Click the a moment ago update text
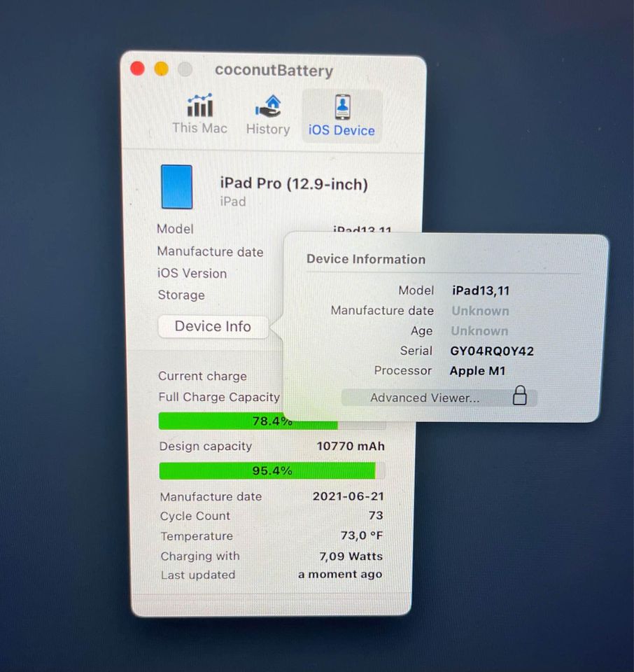The image size is (634, 672). point(340,574)
